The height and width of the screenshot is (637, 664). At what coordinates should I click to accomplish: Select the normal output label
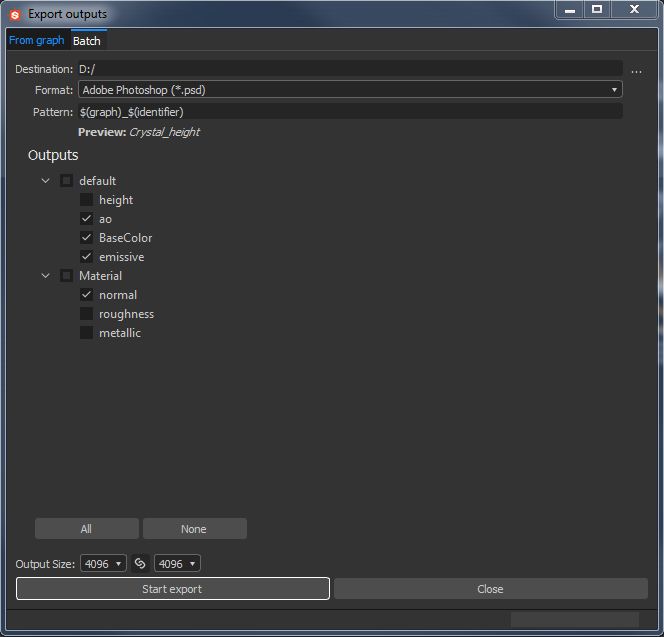click(118, 295)
